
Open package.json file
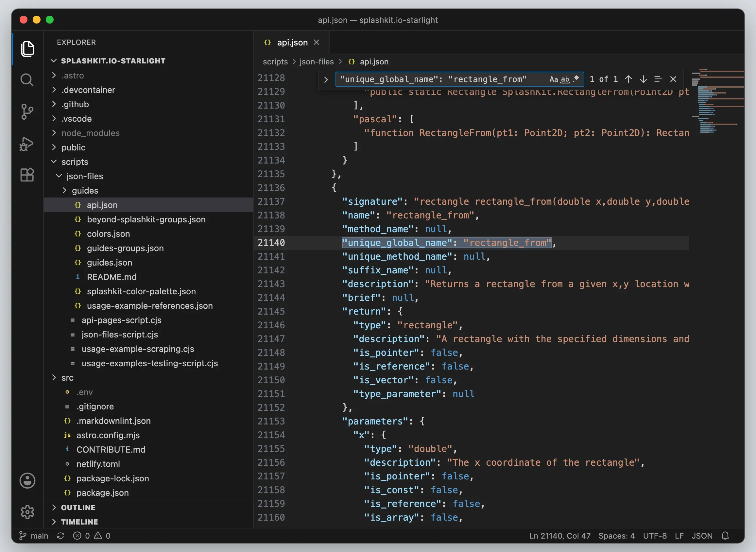(149, 492)
